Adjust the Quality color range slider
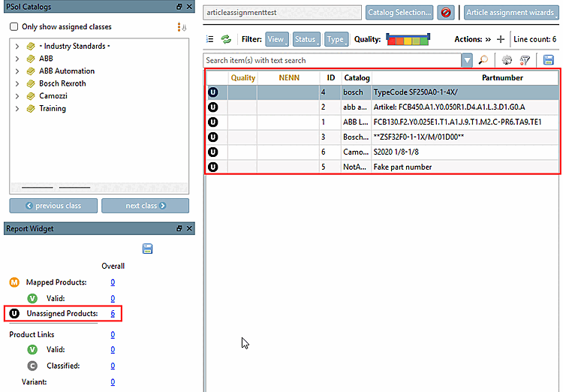Viewport: 563px width, 392px height. (408, 39)
